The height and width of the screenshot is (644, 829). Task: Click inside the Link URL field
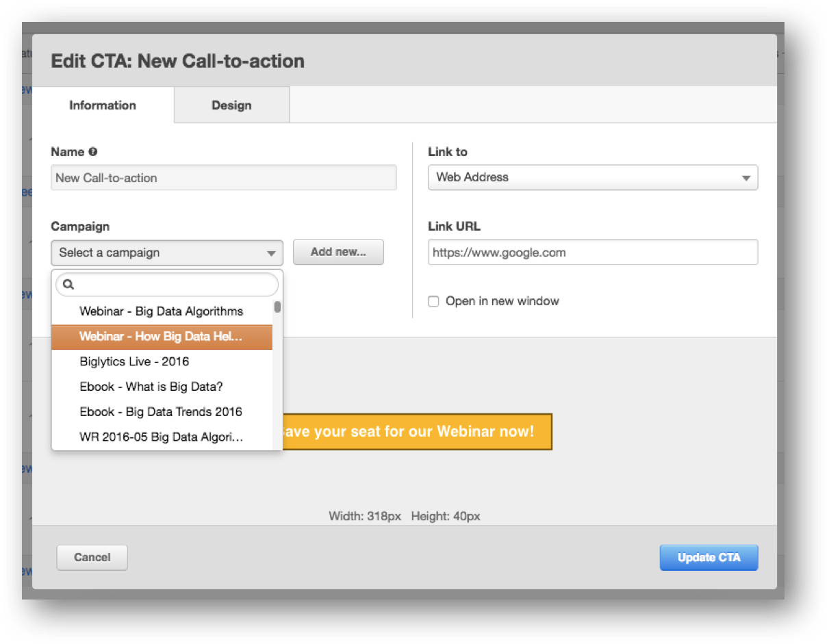(592, 252)
